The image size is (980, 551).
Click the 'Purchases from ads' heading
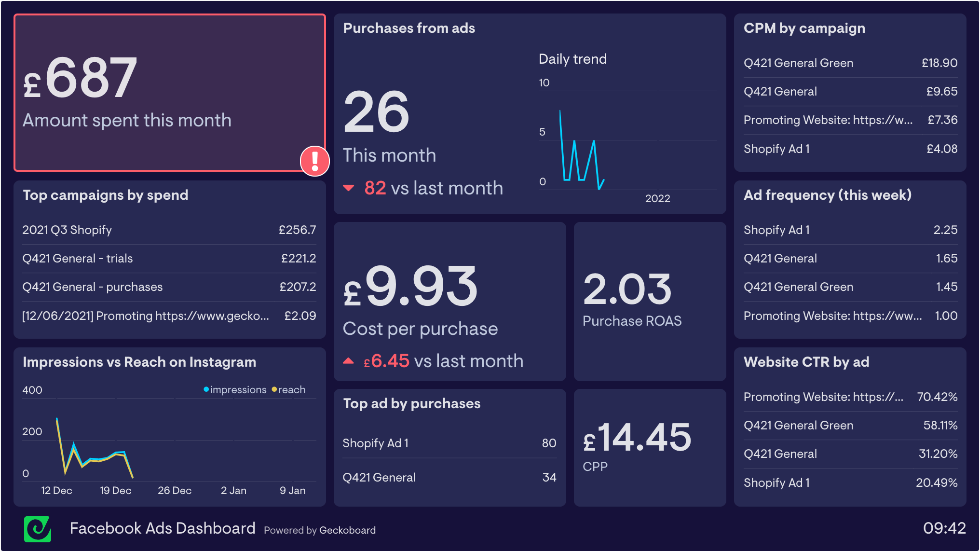point(409,28)
